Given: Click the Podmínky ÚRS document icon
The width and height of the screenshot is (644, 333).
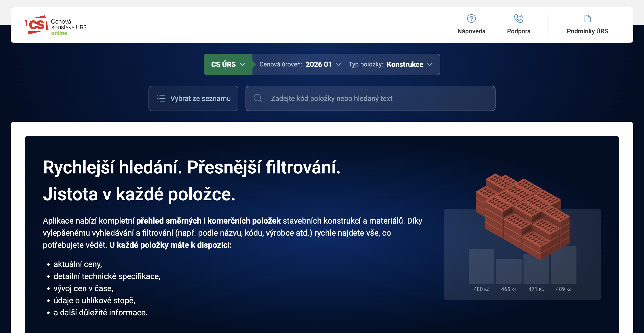Looking at the screenshot, I should tap(587, 19).
